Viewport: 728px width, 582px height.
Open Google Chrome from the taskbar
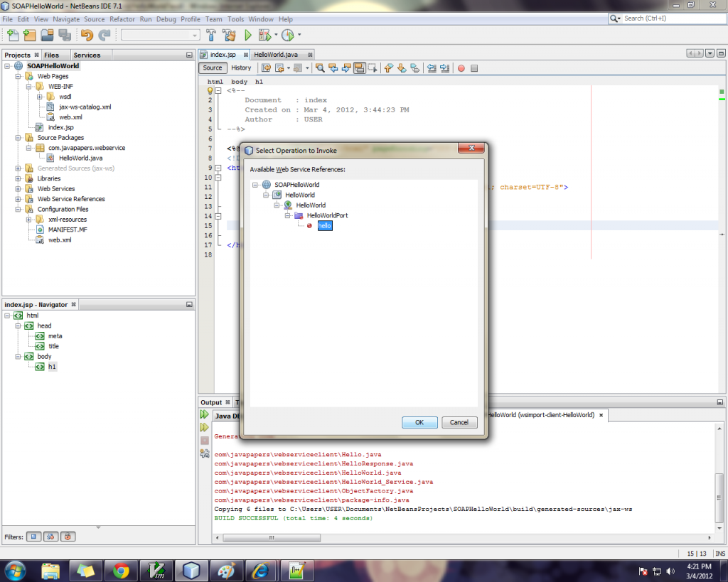click(120, 570)
